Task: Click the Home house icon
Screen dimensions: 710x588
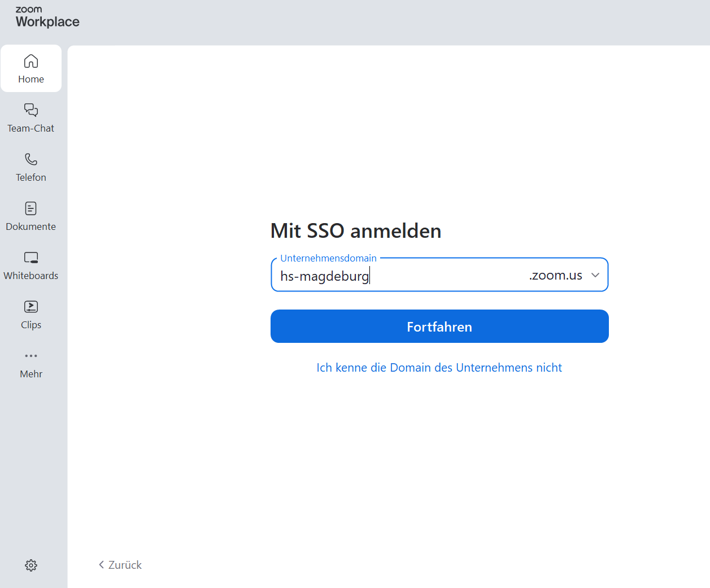Action: pos(31,61)
